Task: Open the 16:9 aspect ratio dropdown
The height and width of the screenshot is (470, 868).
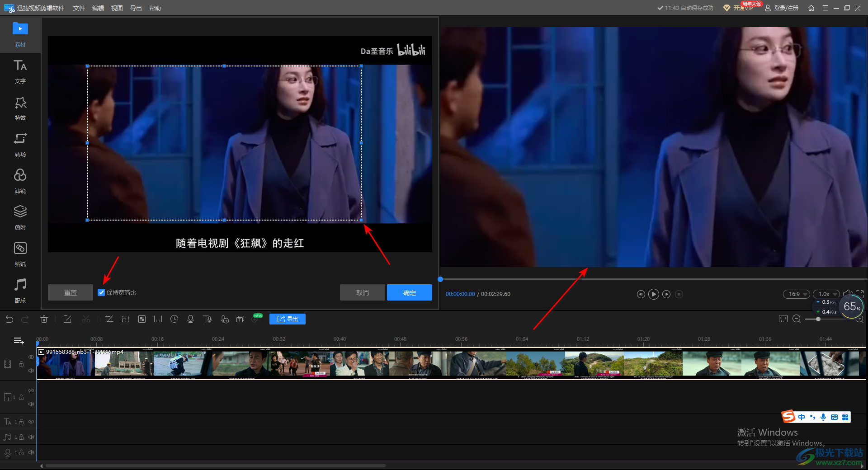Action: pos(797,294)
